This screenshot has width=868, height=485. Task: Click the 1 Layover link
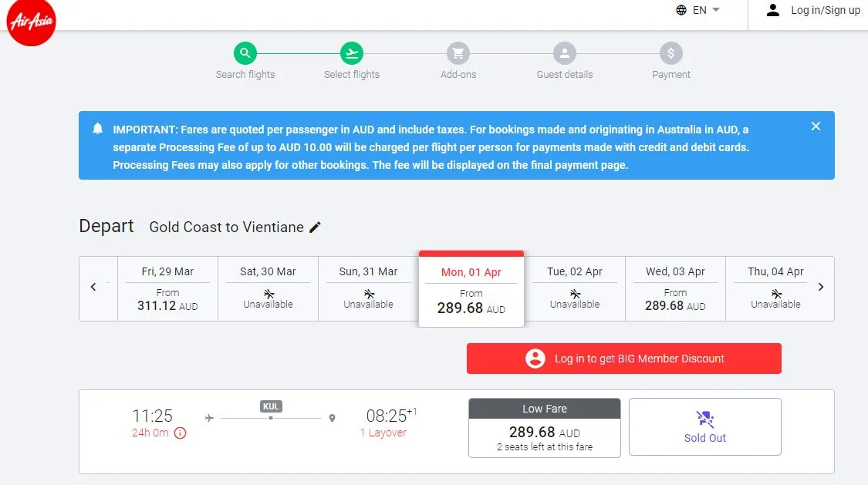383,433
